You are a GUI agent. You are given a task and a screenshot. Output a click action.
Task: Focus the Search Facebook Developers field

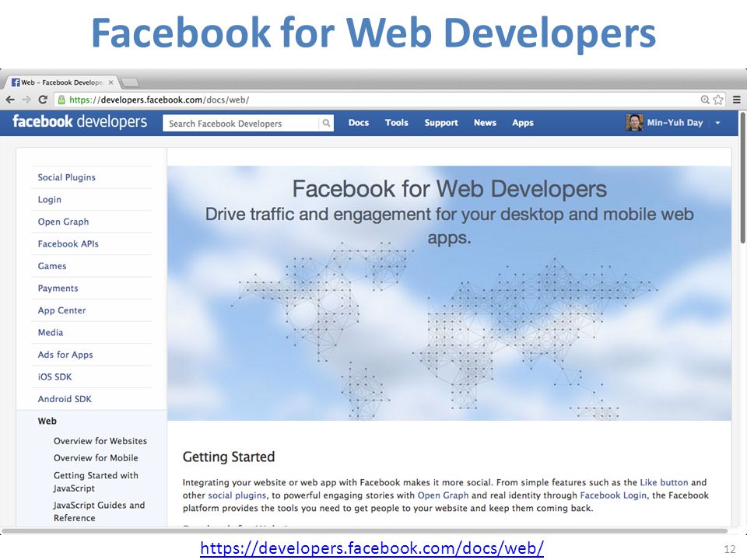pyautogui.click(x=241, y=123)
